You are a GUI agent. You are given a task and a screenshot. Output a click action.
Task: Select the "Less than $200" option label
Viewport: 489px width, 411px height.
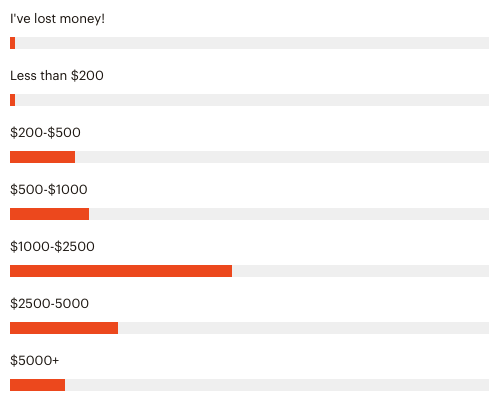[x=57, y=76]
